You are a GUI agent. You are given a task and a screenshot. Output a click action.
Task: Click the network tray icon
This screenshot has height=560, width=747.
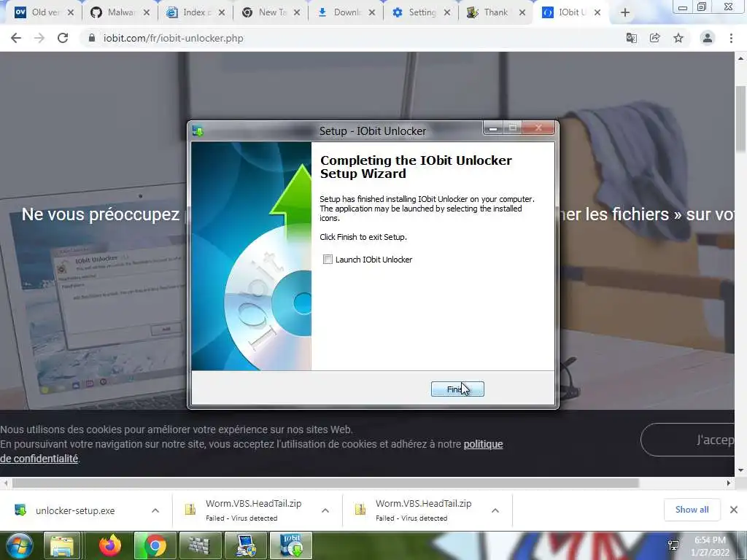[x=673, y=545]
